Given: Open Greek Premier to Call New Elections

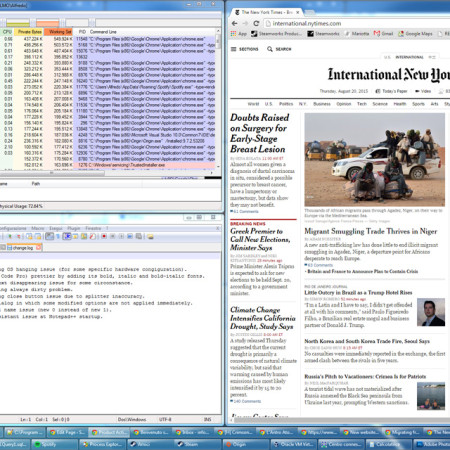Looking at the screenshot, I should click(x=260, y=239).
